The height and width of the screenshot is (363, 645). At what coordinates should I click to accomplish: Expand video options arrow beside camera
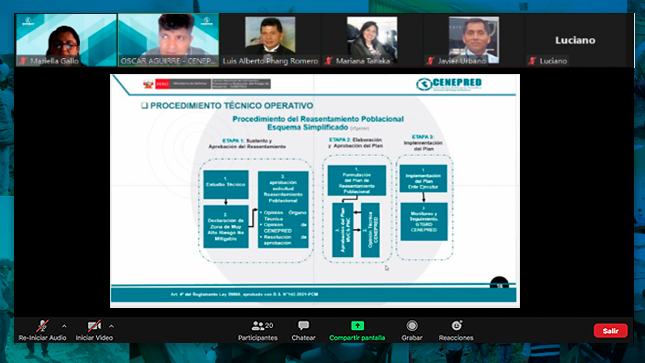(x=111, y=326)
